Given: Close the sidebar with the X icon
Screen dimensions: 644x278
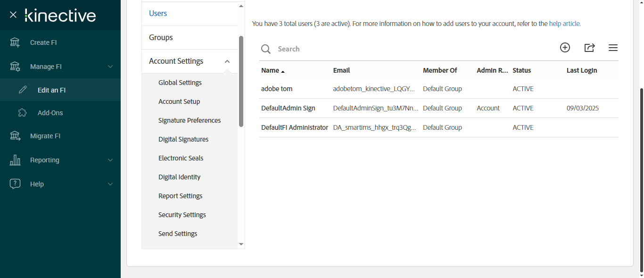Looking at the screenshot, I should click(13, 15).
